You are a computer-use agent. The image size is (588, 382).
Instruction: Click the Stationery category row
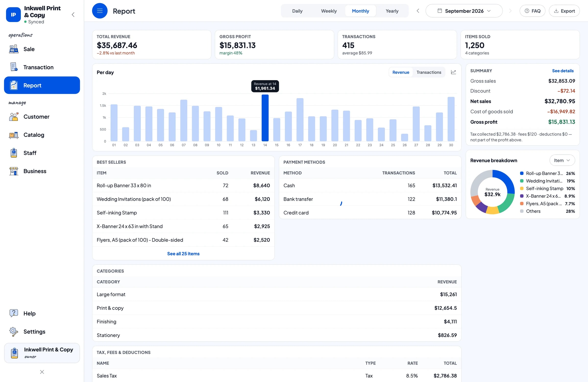click(277, 335)
